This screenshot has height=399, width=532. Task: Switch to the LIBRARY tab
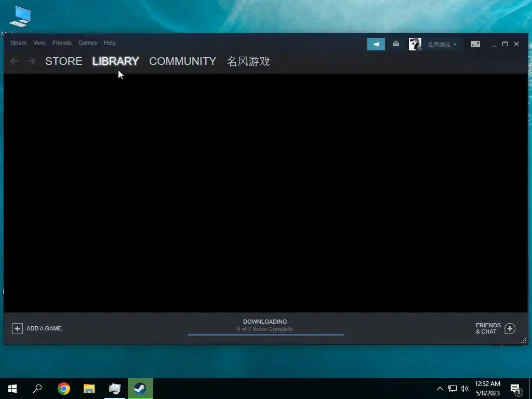pos(116,61)
